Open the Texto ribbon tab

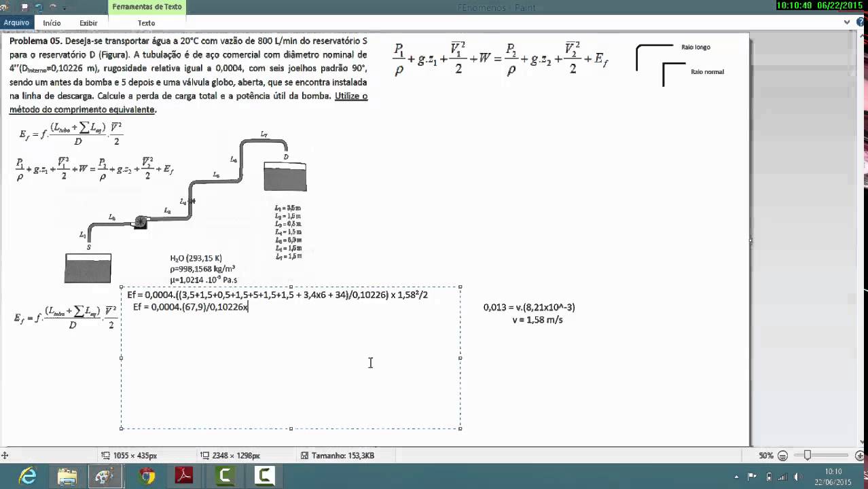tap(147, 22)
